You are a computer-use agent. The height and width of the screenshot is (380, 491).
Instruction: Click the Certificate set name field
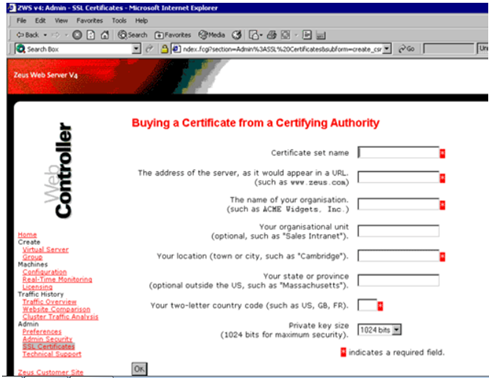pos(398,152)
